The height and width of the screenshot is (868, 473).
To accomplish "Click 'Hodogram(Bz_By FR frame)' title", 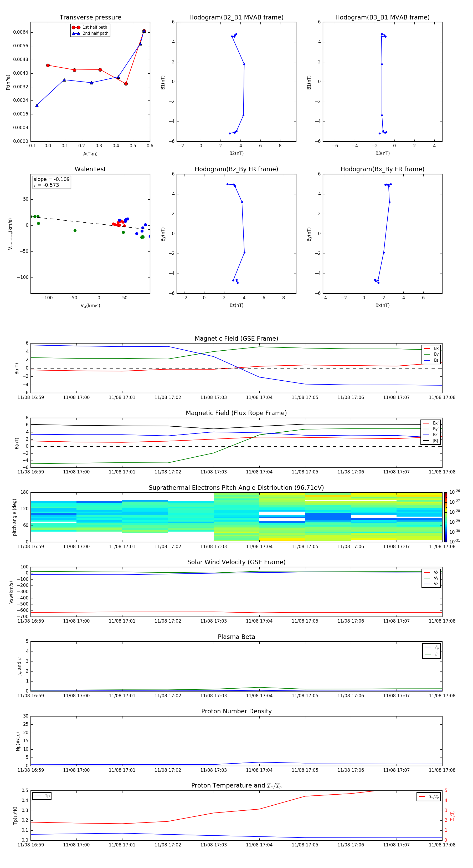I will click(x=236, y=169).
